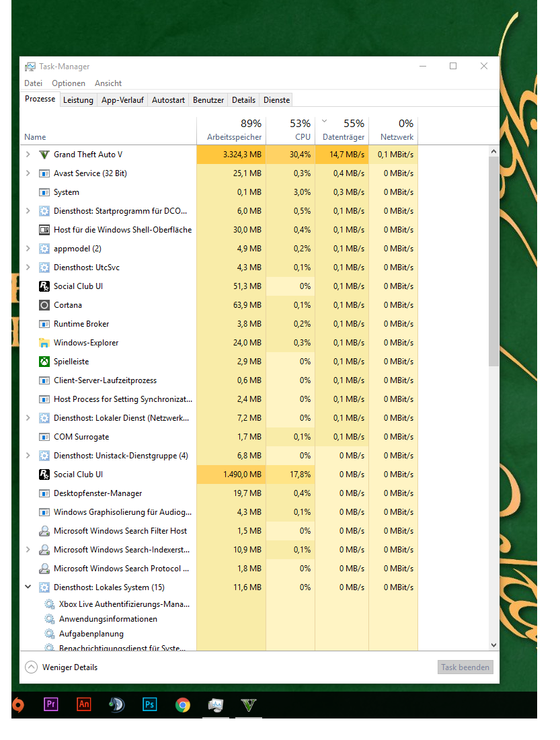Click the Social Club UI icon using 1.490,0 MB
Image resolution: width=560 pixels, height=740 pixels.
point(44,475)
